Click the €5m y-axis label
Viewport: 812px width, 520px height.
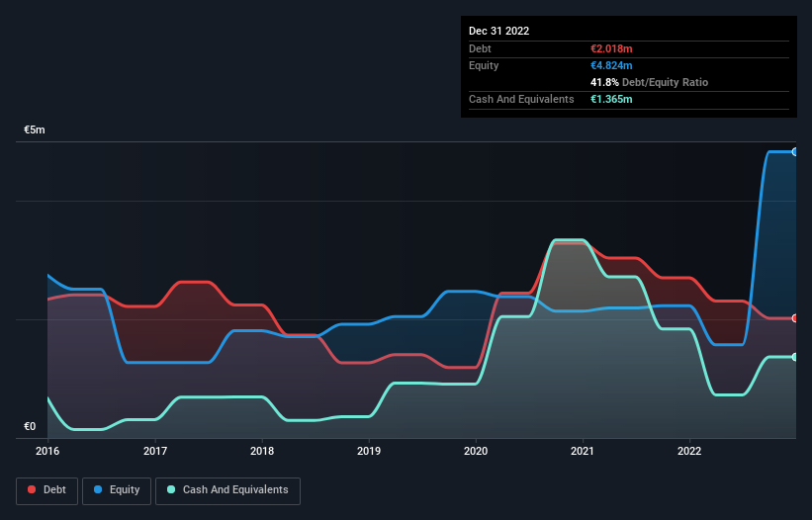(35, 130)
